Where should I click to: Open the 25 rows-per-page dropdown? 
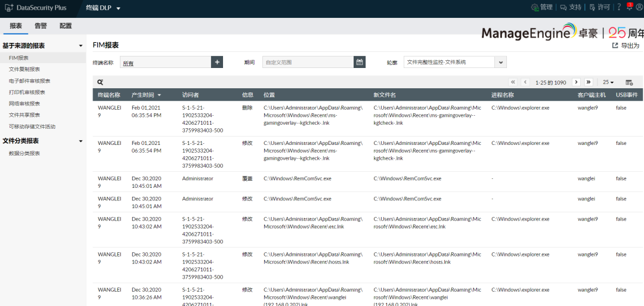pyautogui.click(x=608, y=82)
